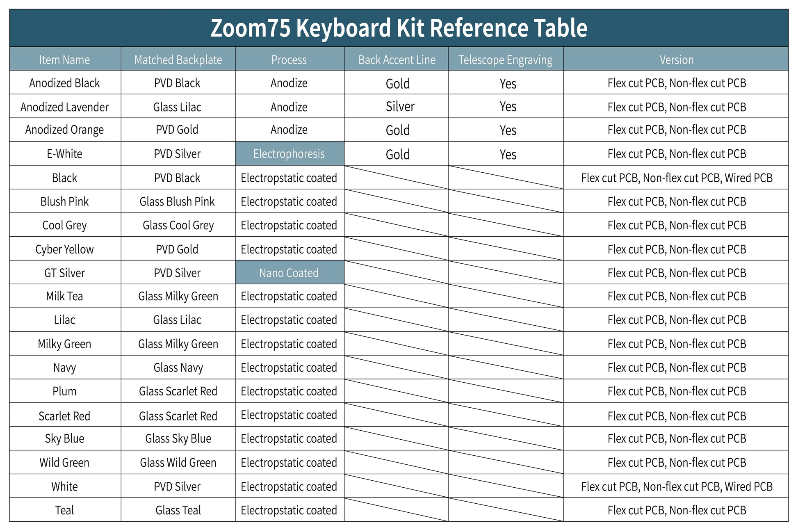Click the Process column header
798x532 pixels.
(x=289, y=59)
